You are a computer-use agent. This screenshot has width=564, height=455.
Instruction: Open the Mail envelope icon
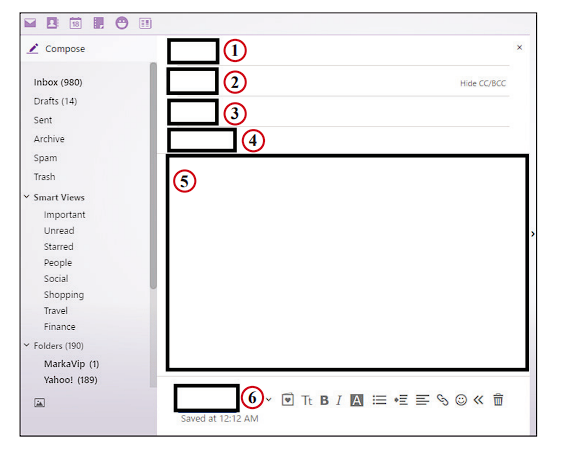coord(30,23)
